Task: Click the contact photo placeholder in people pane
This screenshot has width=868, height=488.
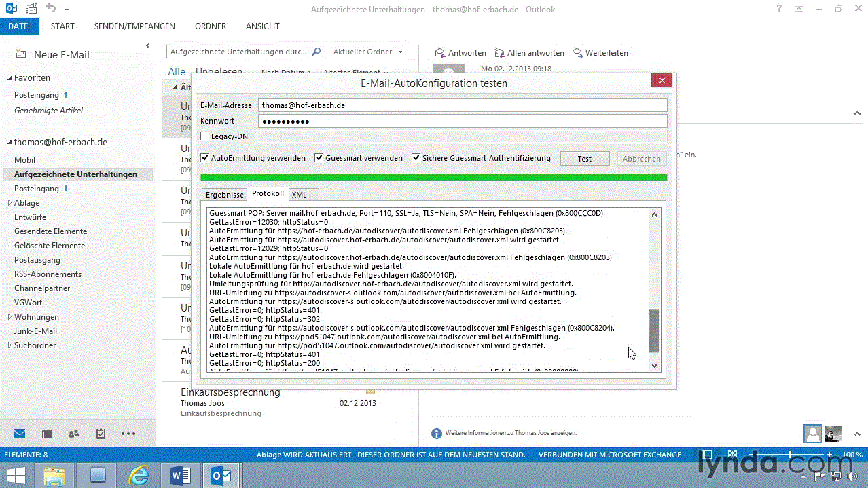Action: click(812, 433)
